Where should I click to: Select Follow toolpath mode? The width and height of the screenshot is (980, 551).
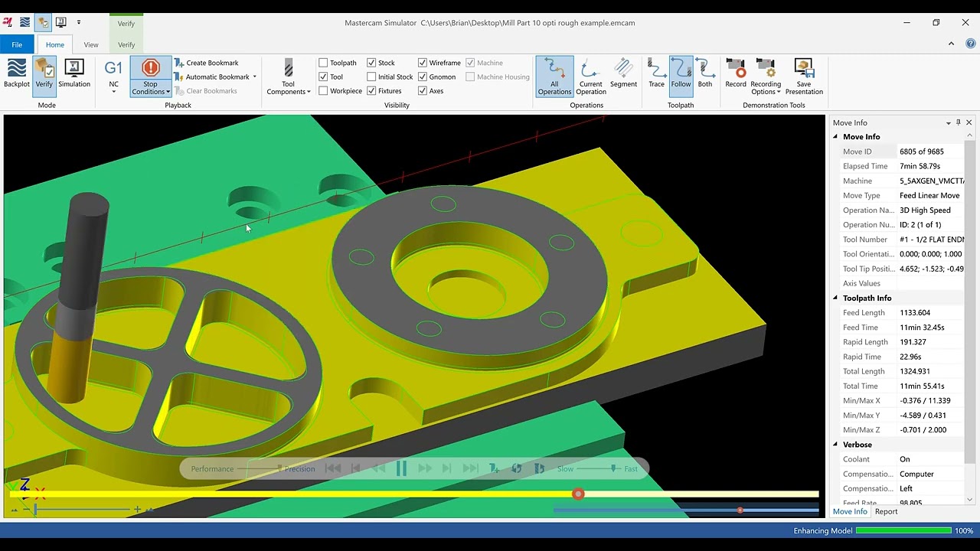[x=681, y=77]
